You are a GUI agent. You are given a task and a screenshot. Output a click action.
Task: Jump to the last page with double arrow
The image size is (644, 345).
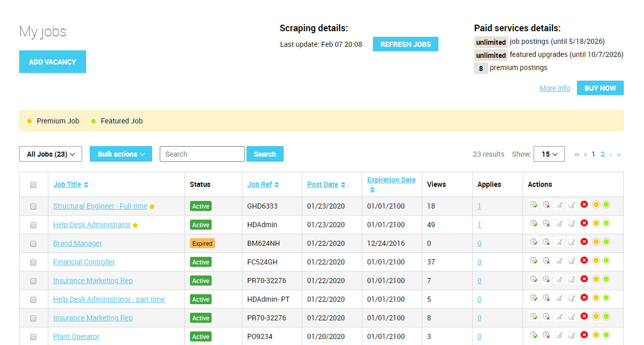tap(619, 154)
